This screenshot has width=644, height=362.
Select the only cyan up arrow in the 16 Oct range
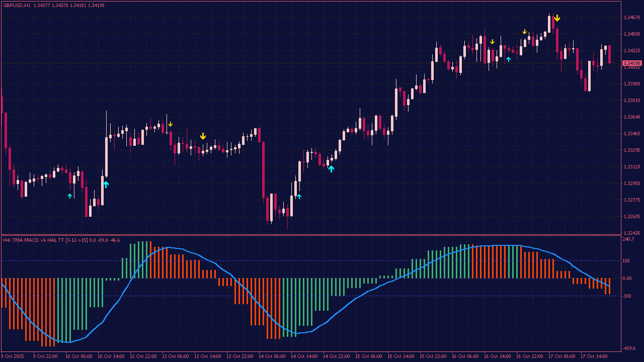pyautogui.click(x=508, y=59)
